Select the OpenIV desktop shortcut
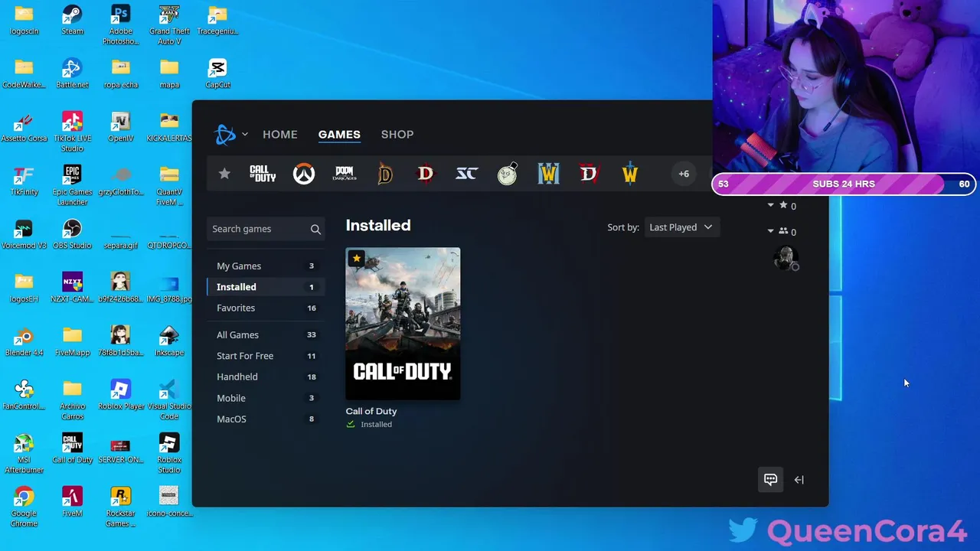Image resolution: width=980 pixels, height=551 pixels. (120, 127)
